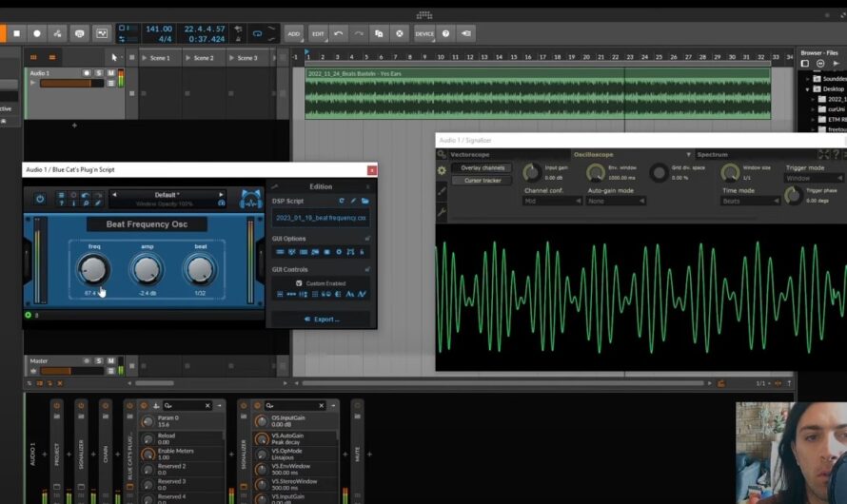Open the ADD menu

[293, 33]
